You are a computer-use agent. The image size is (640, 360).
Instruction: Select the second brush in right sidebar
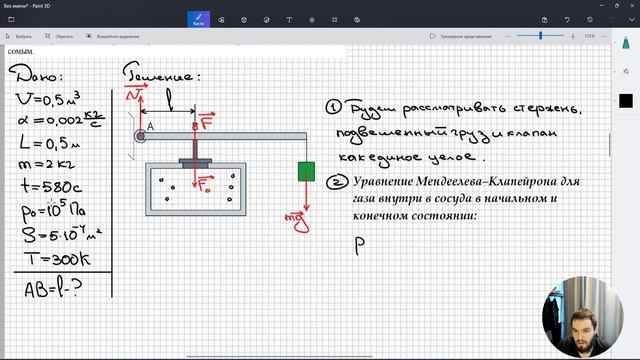tap(626, 71)
